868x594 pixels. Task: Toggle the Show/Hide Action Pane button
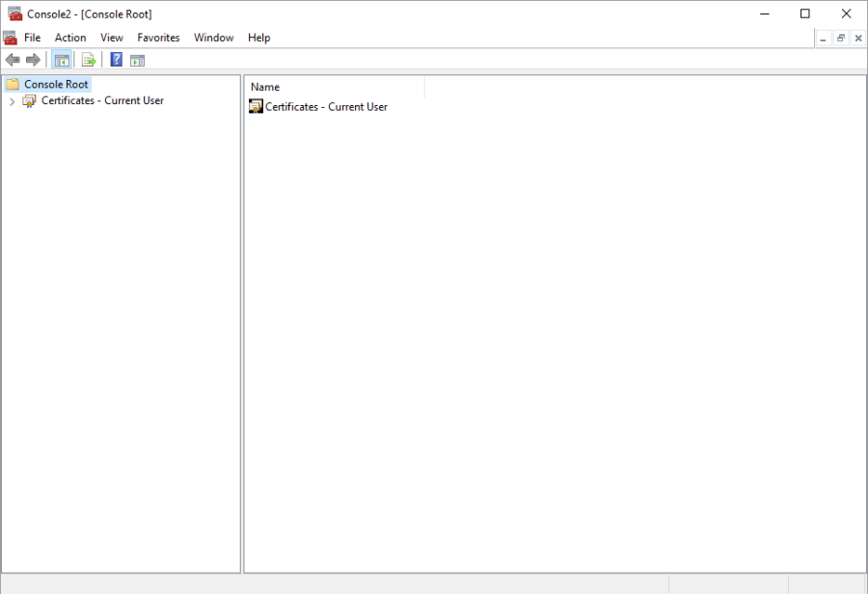tap(137, 60)
